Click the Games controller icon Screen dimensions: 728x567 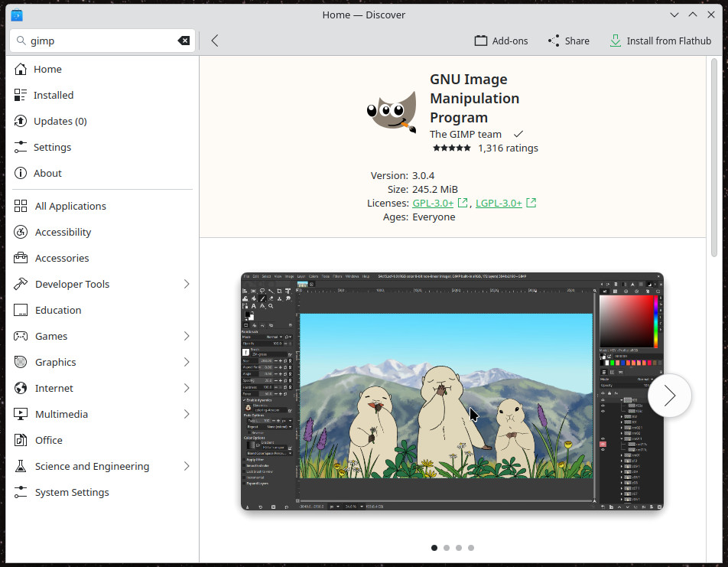[21, 336]
